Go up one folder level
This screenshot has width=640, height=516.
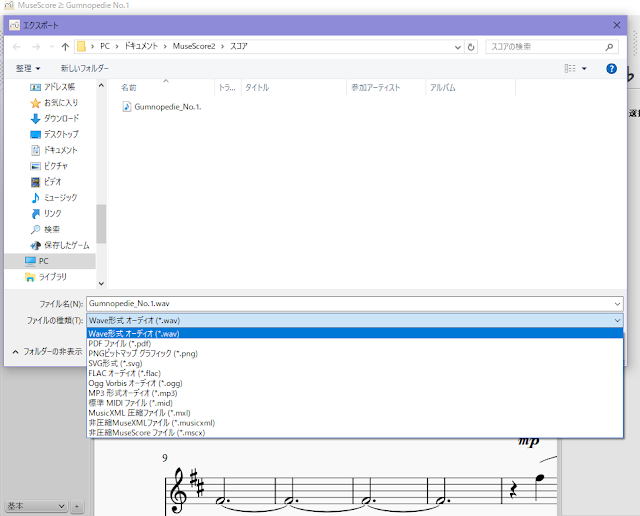65,47
